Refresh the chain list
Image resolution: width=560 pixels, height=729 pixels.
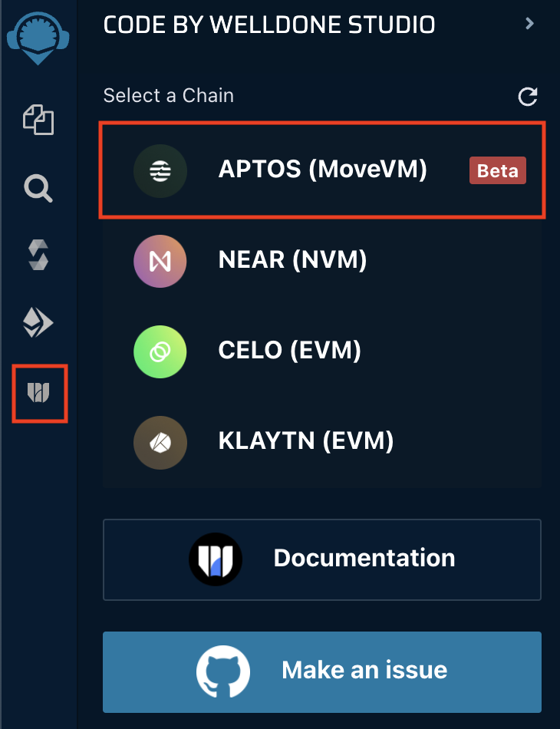(528, 97)
